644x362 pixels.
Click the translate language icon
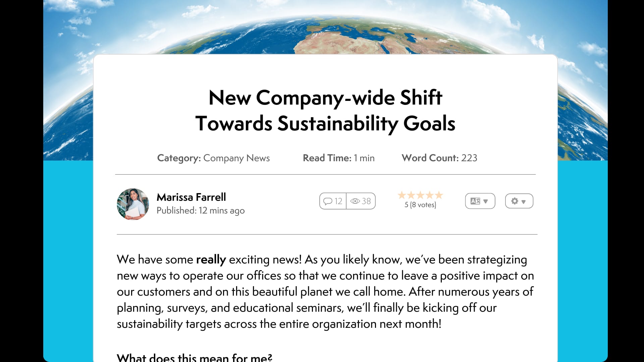[x=475, y=201]
